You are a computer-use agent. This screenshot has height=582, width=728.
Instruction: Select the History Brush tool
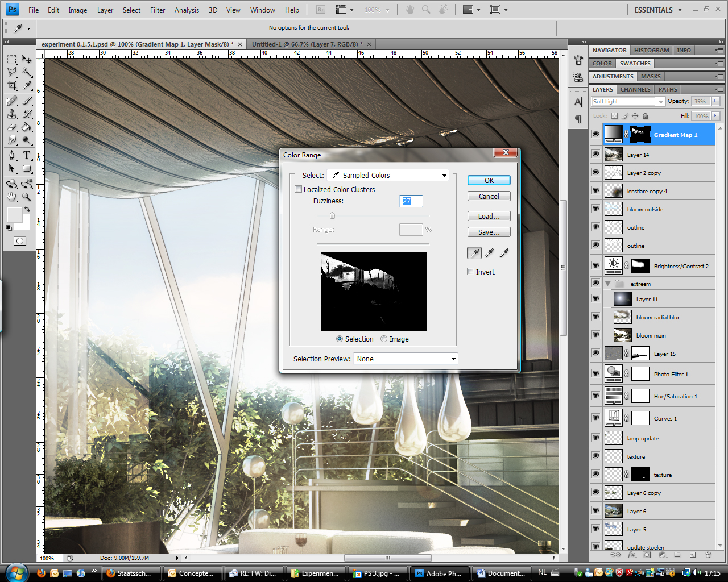[27, 114]
